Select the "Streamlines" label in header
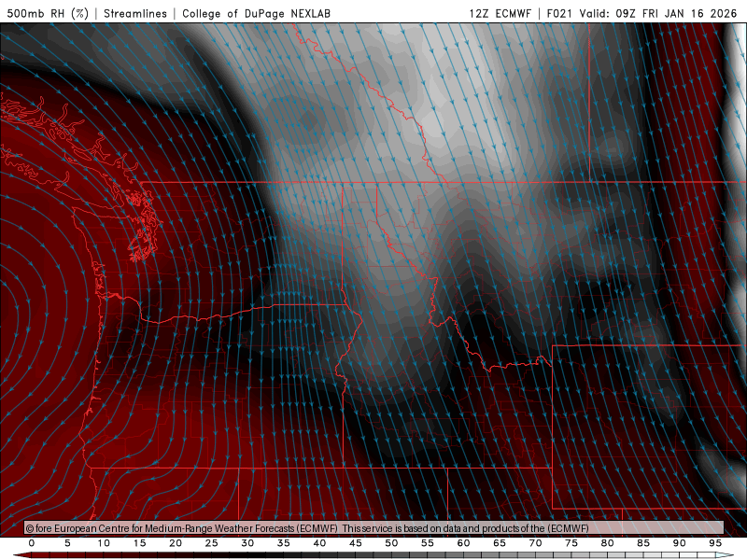This screenshot has height=560, width=747. coord(135,13)
